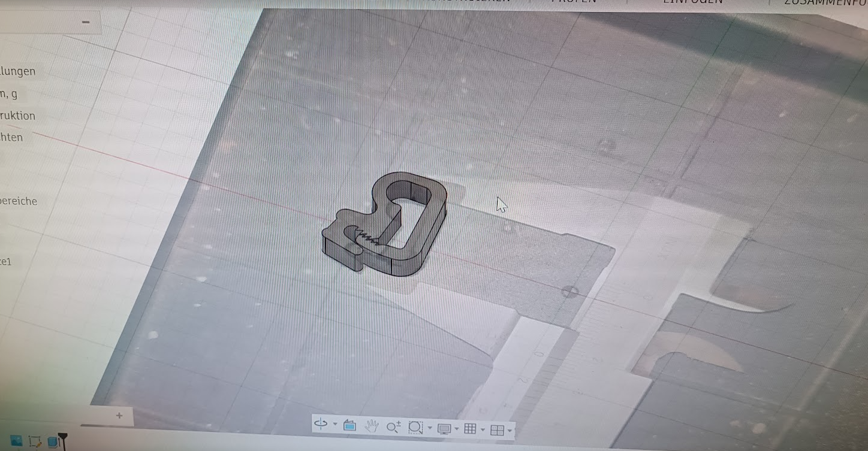Image resolution: width=868 pixels, height=451 pixels.
Task: Select the Orbit navigation tool
Action: tap(321, 425)
